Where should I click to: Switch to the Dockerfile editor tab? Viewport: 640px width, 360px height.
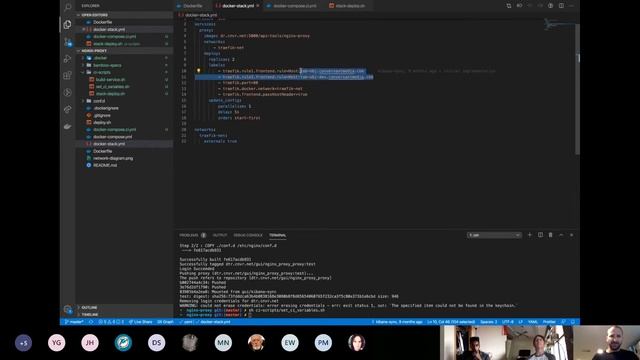[x=193, y=6]
